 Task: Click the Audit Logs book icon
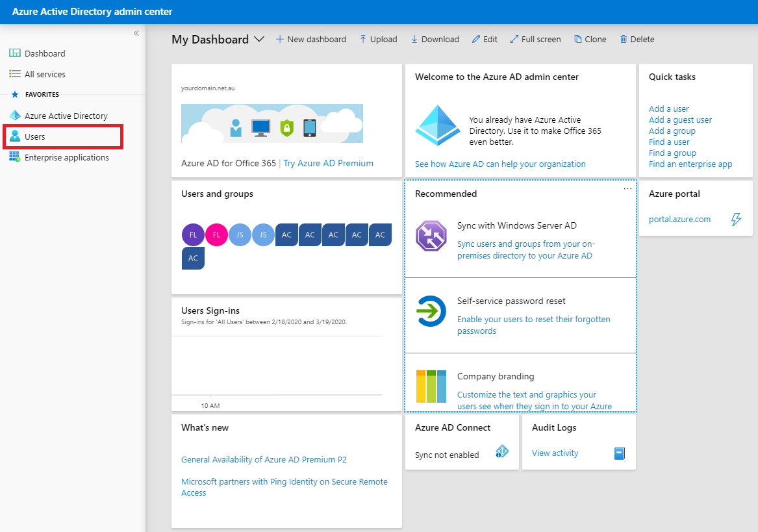click(619, 453)
